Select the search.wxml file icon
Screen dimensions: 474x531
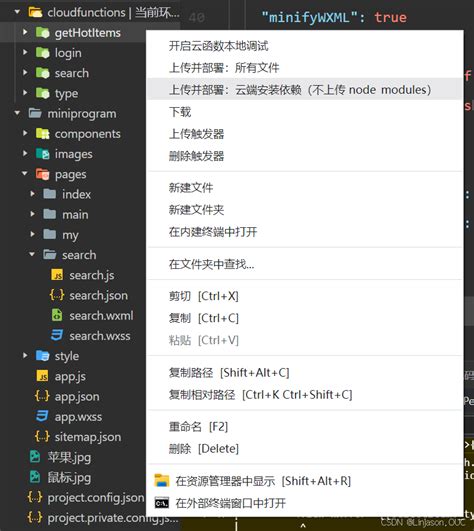[57, 315]
